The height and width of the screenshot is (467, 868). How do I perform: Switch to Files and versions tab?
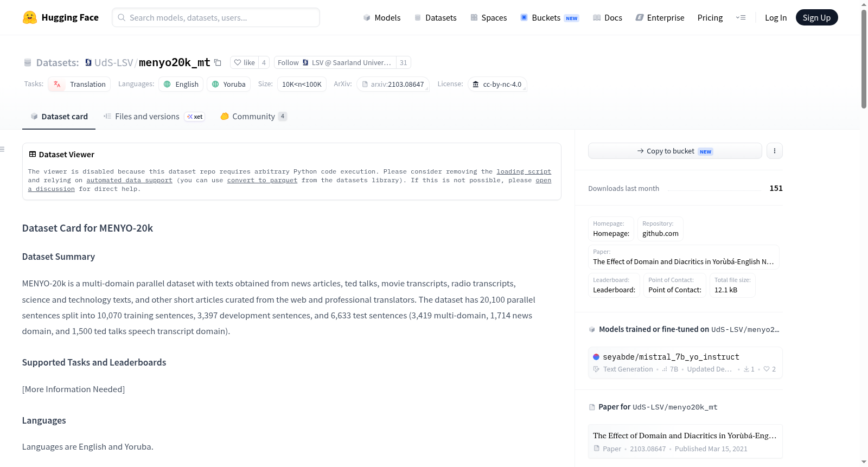click(154, 117)
